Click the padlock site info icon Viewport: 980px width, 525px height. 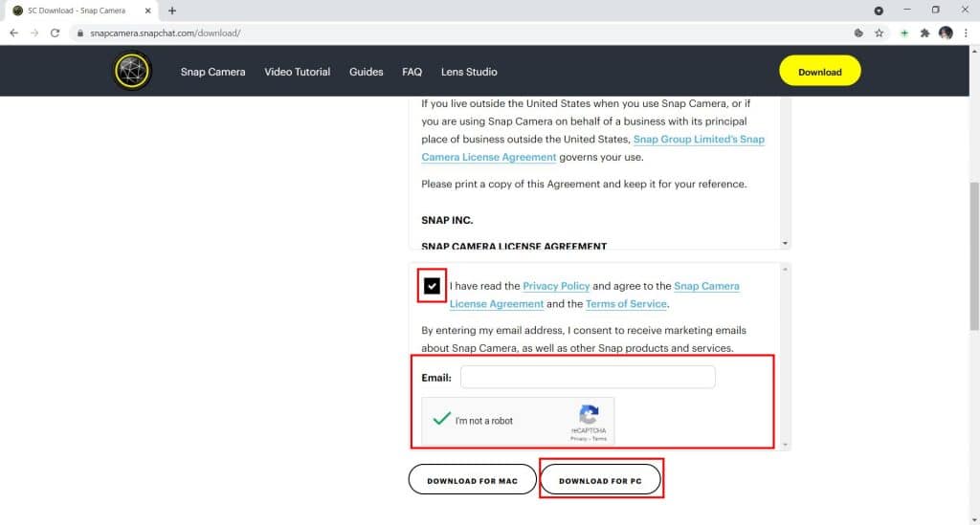tap(80, 33)
